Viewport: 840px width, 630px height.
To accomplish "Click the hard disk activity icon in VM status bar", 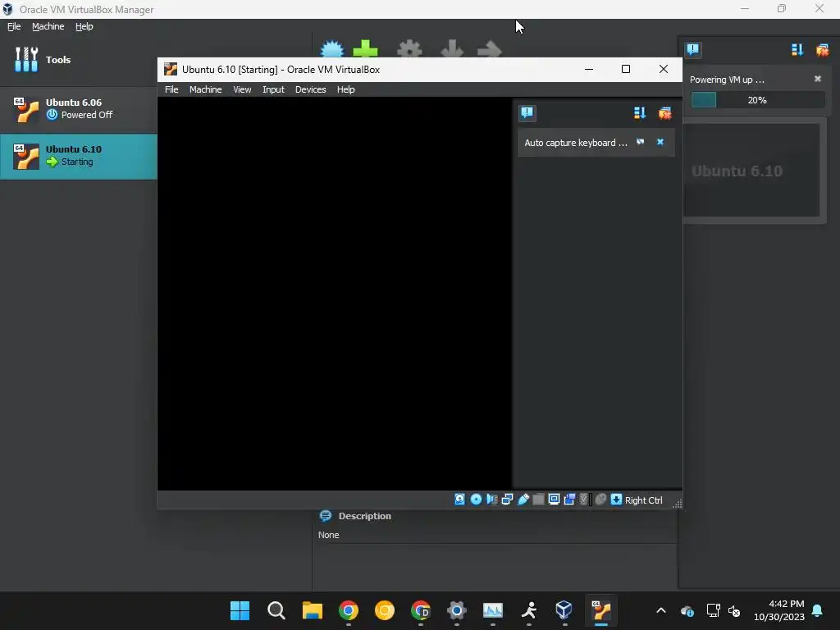I will point(459,500).
